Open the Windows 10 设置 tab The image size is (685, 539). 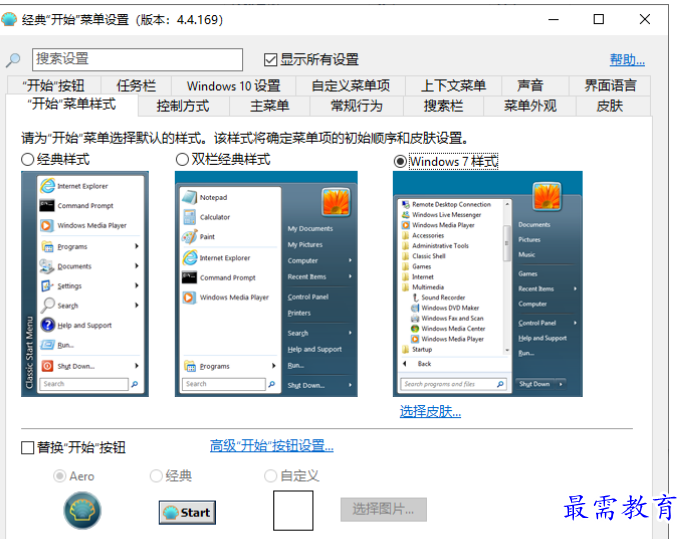click(x=234, y=86)
